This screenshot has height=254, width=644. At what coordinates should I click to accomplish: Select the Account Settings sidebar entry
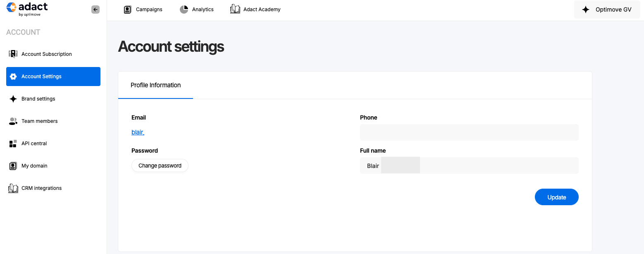point(41,76)
